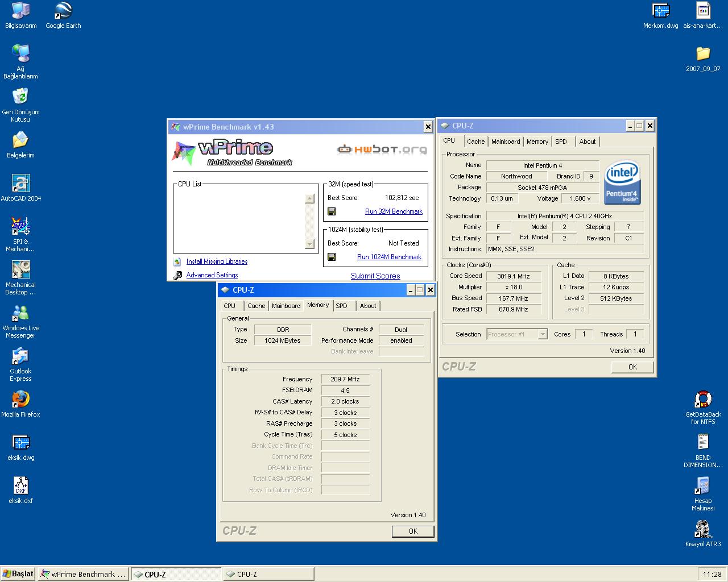Open SPI & Mechanical shortcut icon
This screenshot has height=582, width=728.
(x=20, y=234)
